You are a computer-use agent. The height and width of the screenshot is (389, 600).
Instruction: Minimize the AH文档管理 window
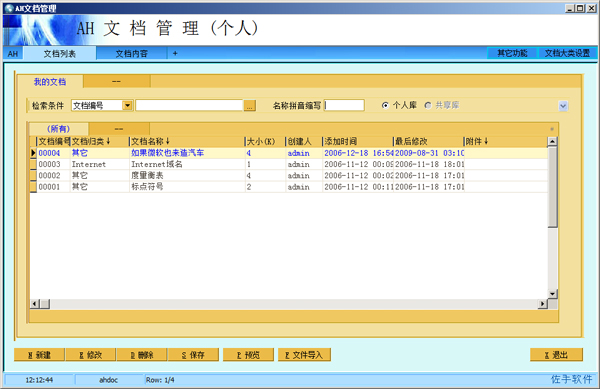pyautogui.click(x=571, y=8)
